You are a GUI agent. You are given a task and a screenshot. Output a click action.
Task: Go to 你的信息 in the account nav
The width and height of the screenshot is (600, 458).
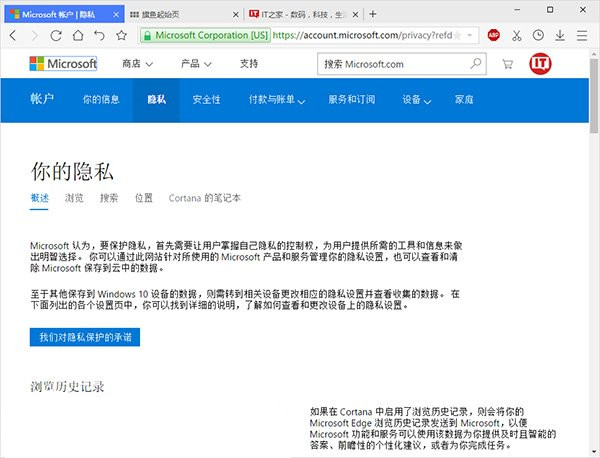(x=101, y=99)
